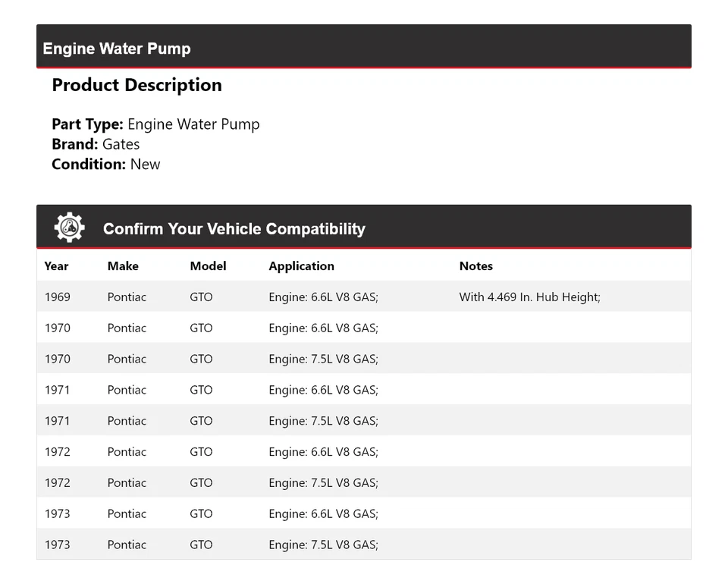Screen dimensions: 728x584
Task: Click the 1973 row's 7.5L V8 engine
Action: tap(323, 545)
